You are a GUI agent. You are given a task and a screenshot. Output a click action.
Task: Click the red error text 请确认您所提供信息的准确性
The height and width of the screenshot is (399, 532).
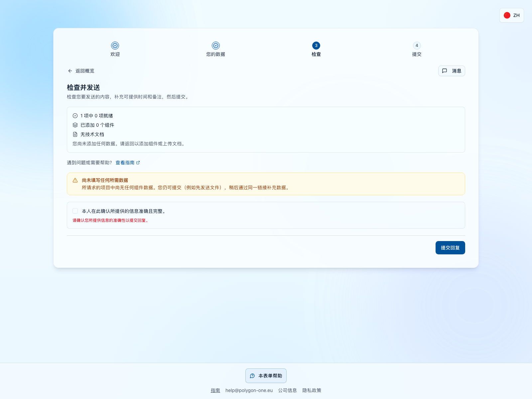111,220
